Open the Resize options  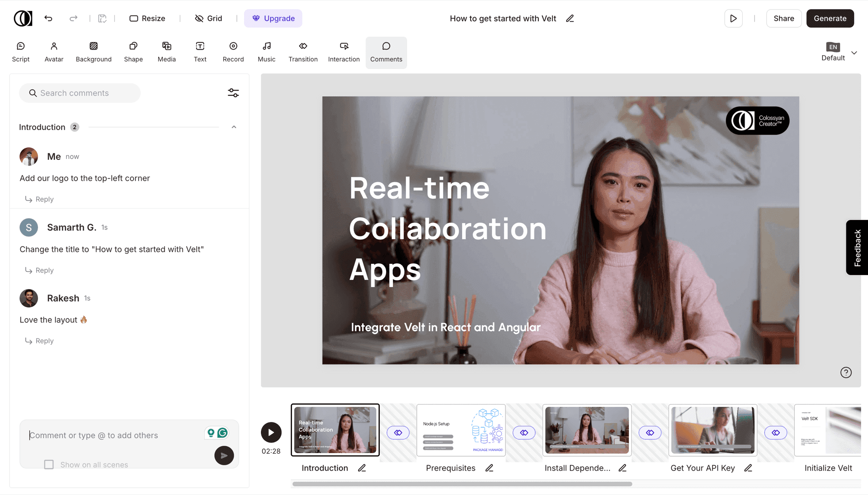click(147, 19)
